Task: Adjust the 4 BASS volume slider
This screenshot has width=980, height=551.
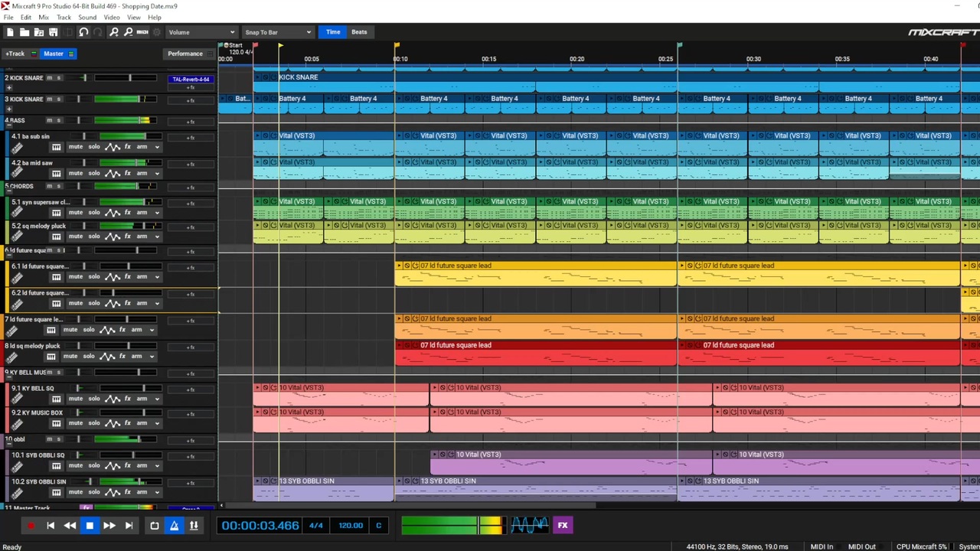Action: [x=125, y=121]
